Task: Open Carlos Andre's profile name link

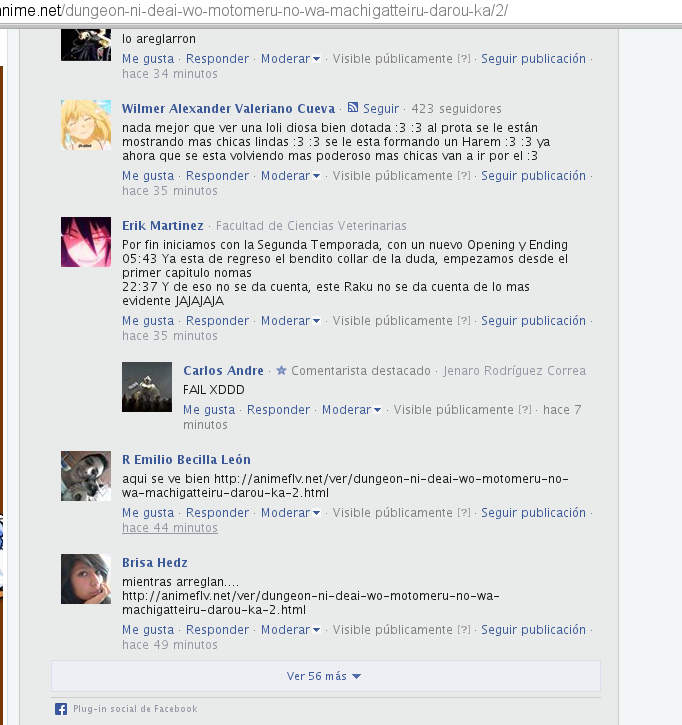Action: click(223, 371)
